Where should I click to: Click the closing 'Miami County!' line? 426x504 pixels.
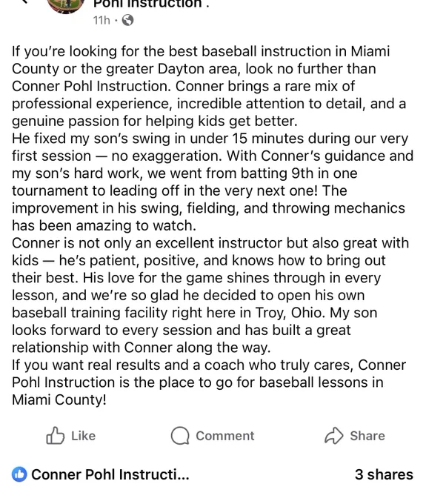coord(59,399)
